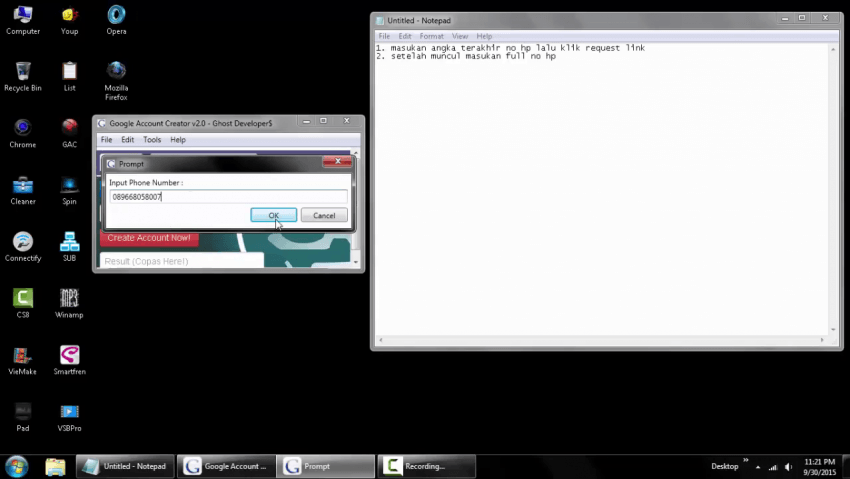Open Notepad's File menu
This screenshot has height=479, width=850.
pyautogui.click(x=384, y=36)
